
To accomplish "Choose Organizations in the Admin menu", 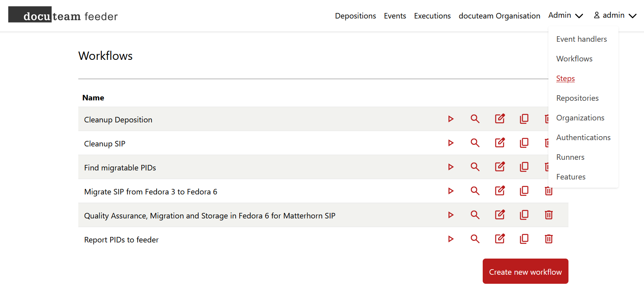I will click(x=580, y=118).
